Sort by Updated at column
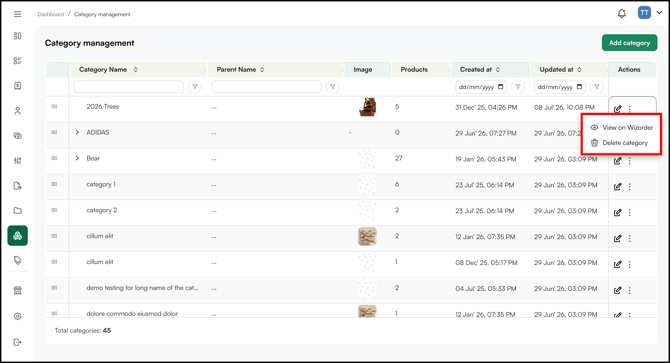Viewport: 670px width, 363px height. click(x=579, y=70)
